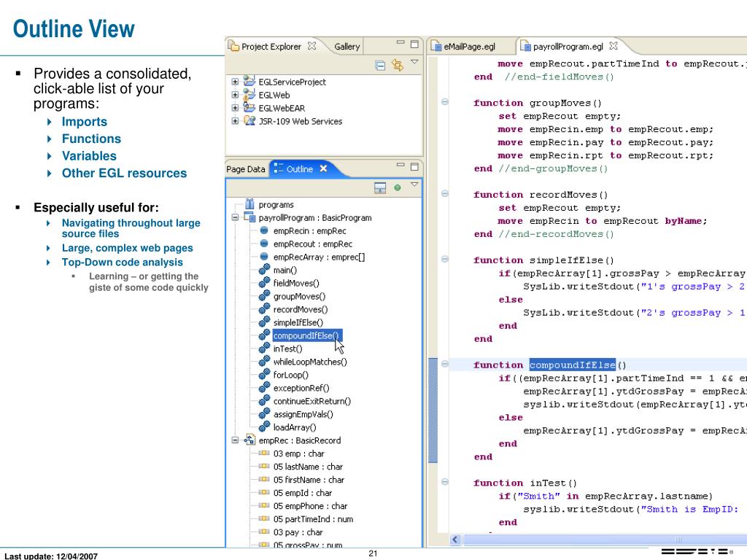Click the groupMoves() function icon
Image resolution: width=747 pixels, height=560 pixels.
pos(264,296)
